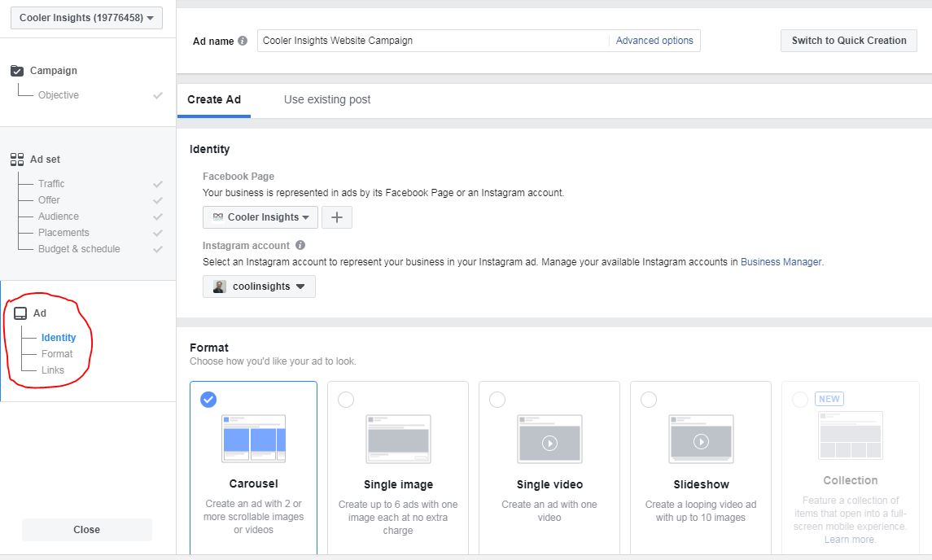
Task: Click the NEW badge on Collection
Action: tap(829, 399)
